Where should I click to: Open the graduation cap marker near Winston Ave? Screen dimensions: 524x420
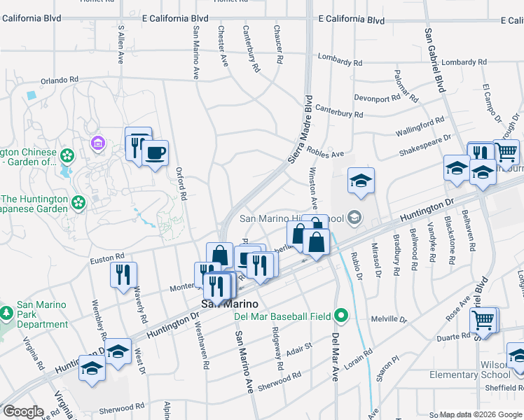(x=361, y=181)
